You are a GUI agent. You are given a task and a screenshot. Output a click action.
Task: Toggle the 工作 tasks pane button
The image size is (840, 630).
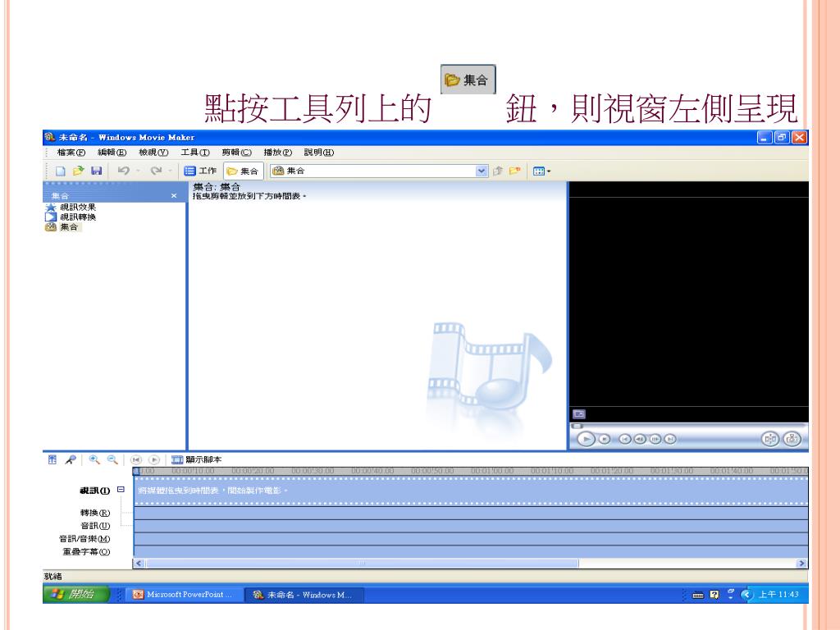(x=200, y=171)
